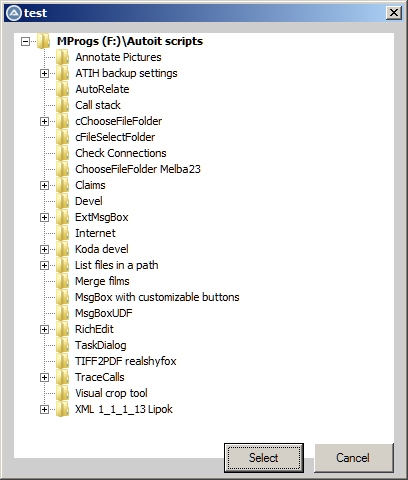Click the AutoIt icon in the title bar
408x480 pixels.
(x=14, y=13)
